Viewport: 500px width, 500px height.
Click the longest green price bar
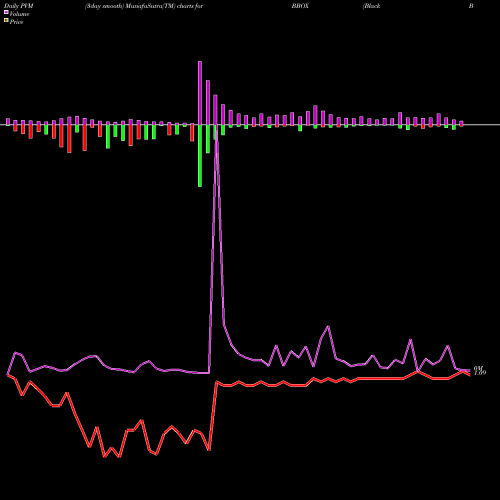pos(200,156)
